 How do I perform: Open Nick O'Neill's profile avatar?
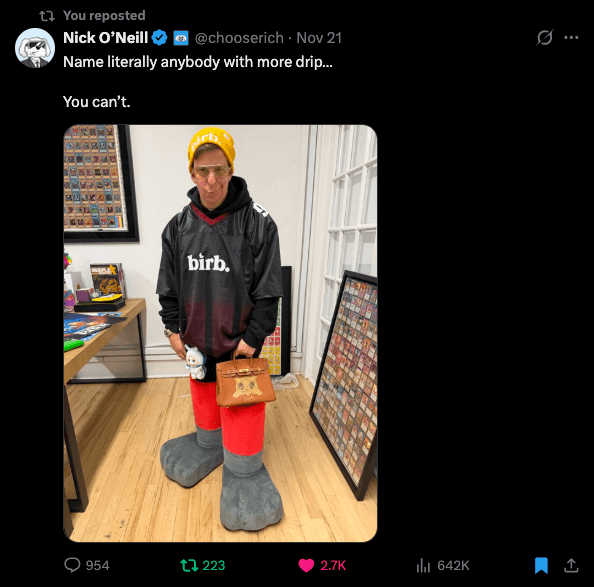[x=35, y=48]
